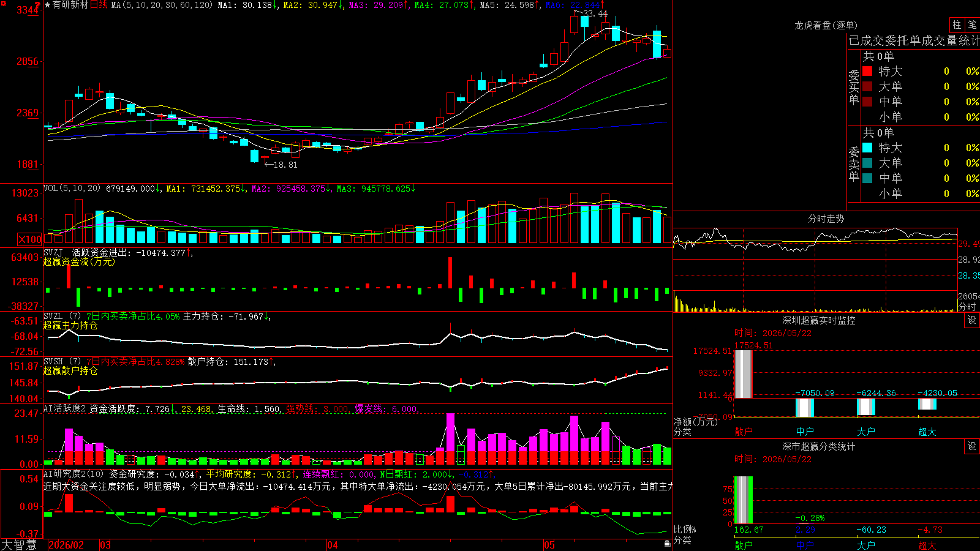The image size is (980, 551).
Task: Click the 小单 row under 委买单
Action: pyautogui.click(x=921, y=117)
